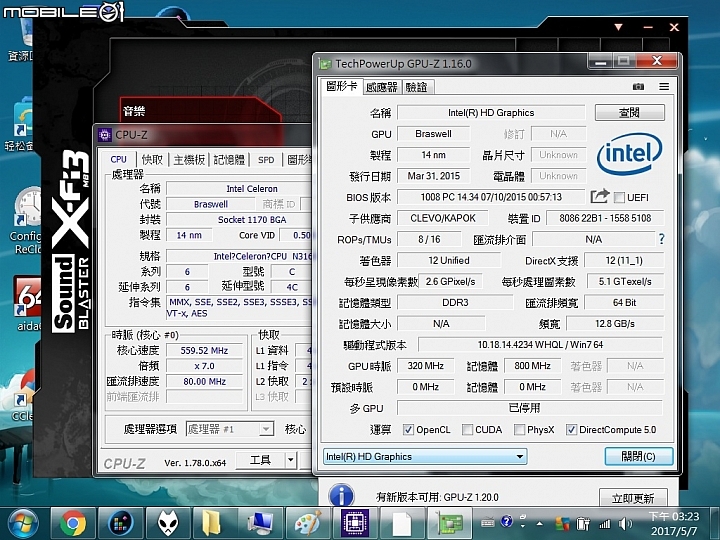Open the Windows Start orb
The width and height of the screenshot is (720, 540).
22,523
